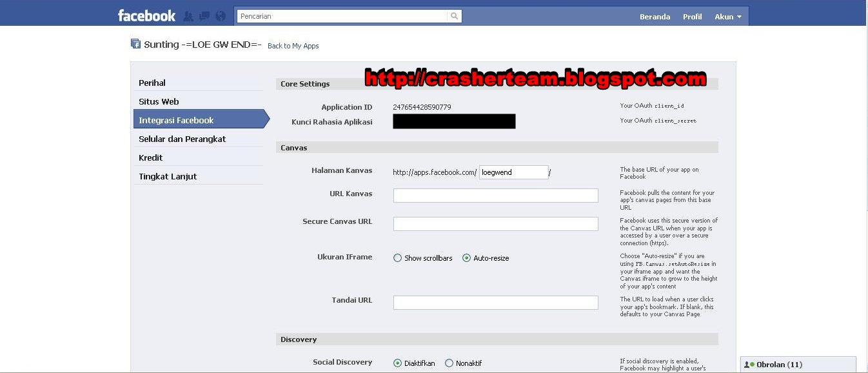
Task: Open the notifications globe icon
Action: point(221,16)
